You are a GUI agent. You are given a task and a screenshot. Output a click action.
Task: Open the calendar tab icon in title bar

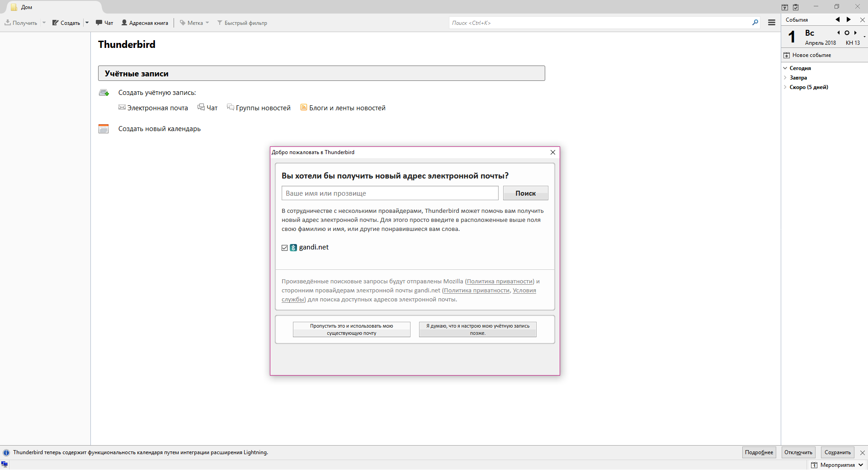pyautogui.click(x=785, y=7)
